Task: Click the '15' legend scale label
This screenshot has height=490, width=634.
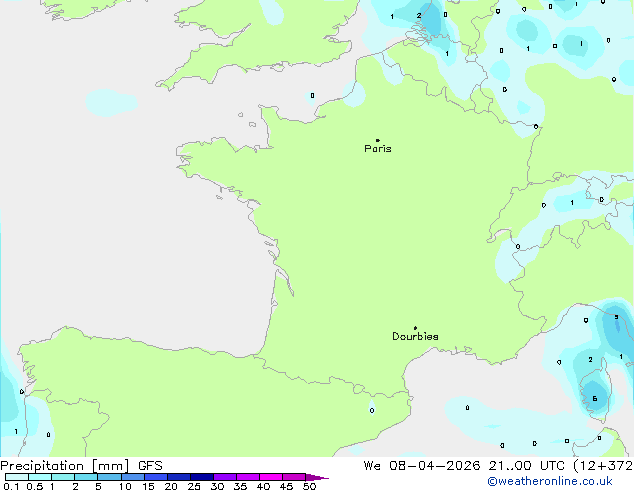Action: click(148, 486)
